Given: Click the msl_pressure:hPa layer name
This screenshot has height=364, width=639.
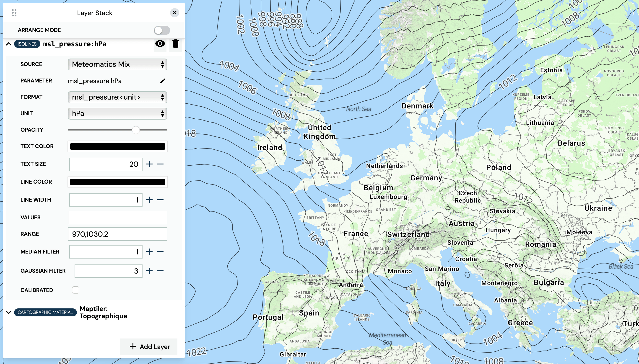Looking at the screenshot, I should click(75, 44).
